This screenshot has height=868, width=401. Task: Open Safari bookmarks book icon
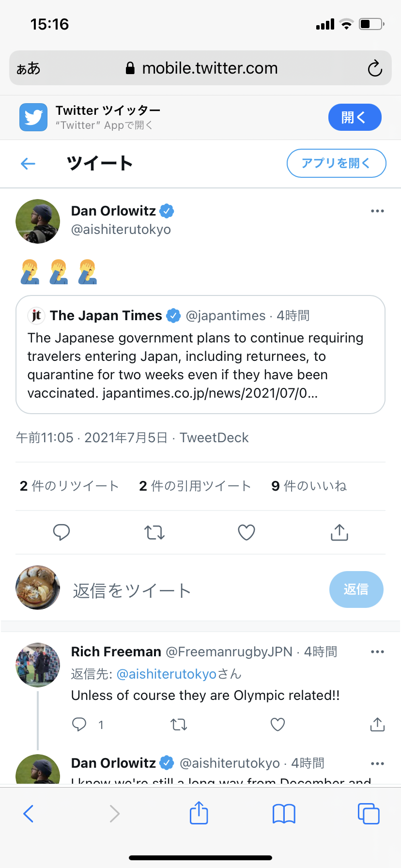click(284, 814)
